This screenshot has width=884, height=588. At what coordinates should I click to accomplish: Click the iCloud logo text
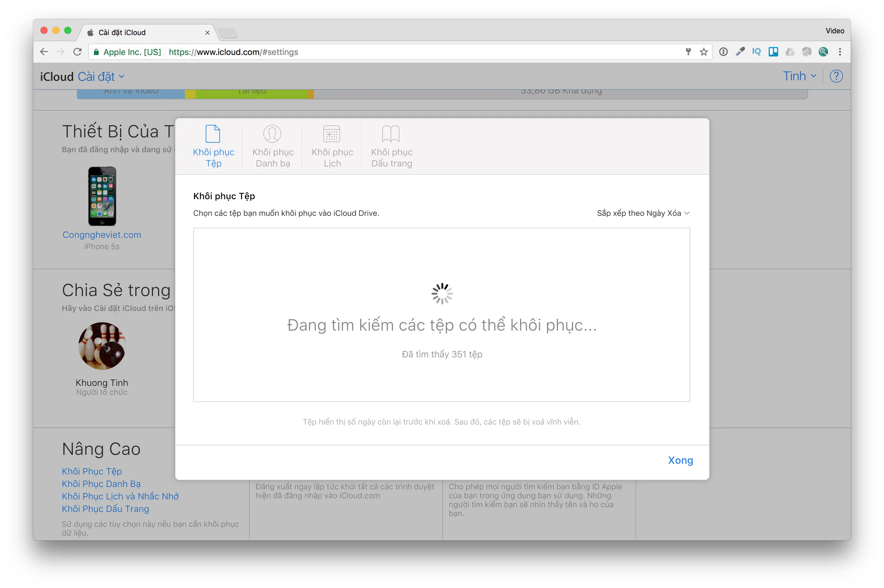coord(57,77)
